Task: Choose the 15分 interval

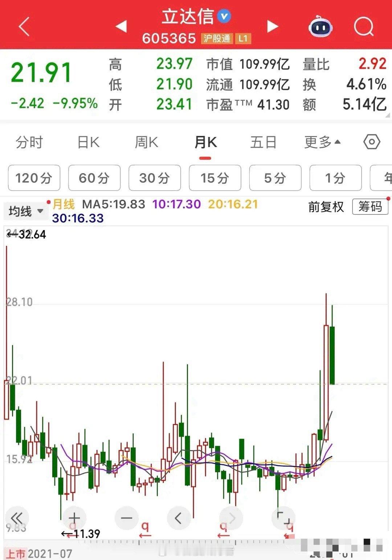Action: tap(215, 178)
